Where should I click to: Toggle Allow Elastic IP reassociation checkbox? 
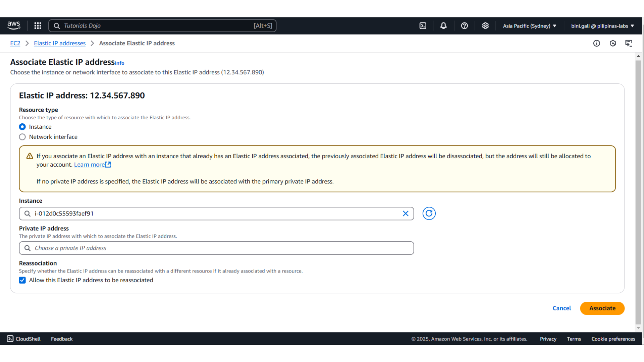point(22,280)
